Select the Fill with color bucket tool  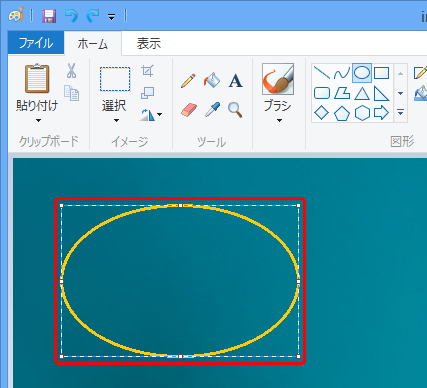pos(212,80)
